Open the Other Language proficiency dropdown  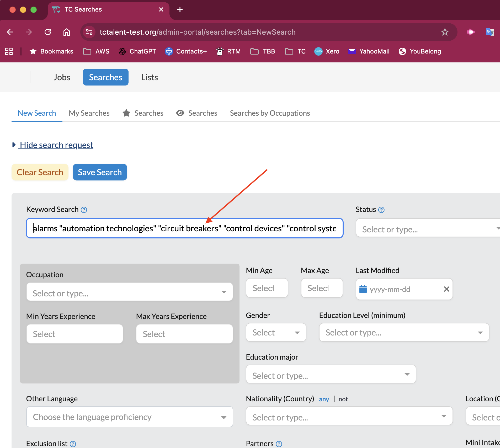point(130,417)
